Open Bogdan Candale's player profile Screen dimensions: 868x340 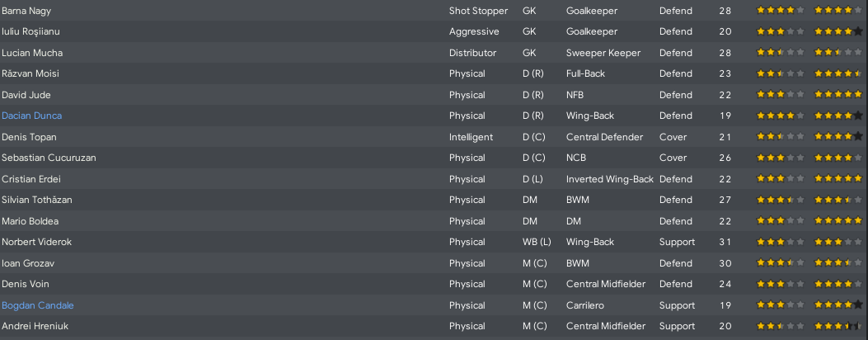pos(38,305)
